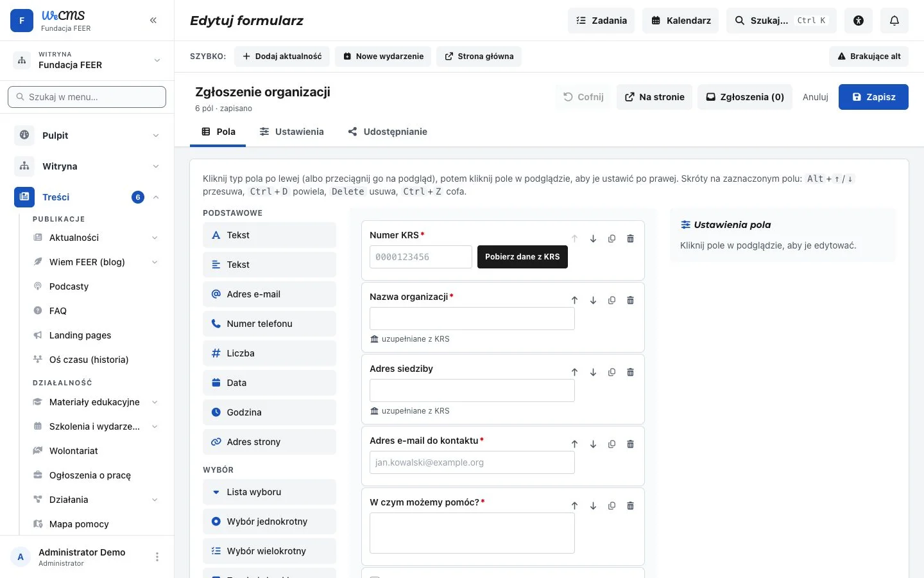
Task: Switch to the Ustawienia tab
Action: 291,132
